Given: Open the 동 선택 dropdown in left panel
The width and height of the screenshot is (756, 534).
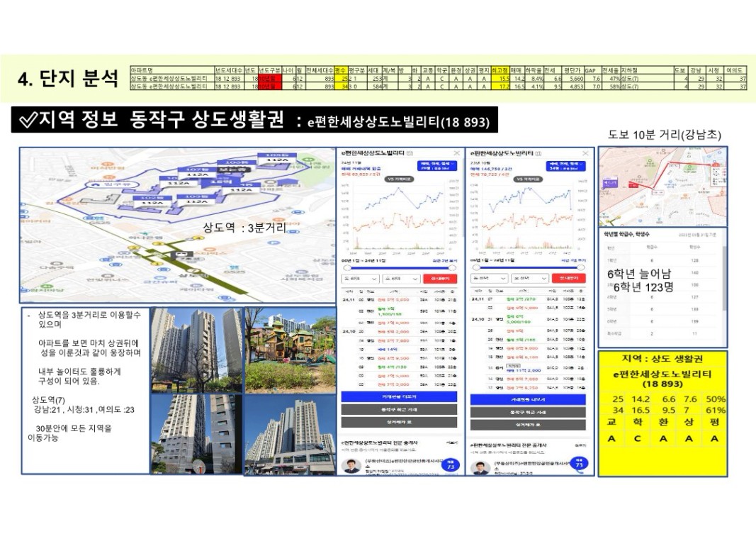Looking at the screenshot, I should pyautogui.click(x=361, y=279).
